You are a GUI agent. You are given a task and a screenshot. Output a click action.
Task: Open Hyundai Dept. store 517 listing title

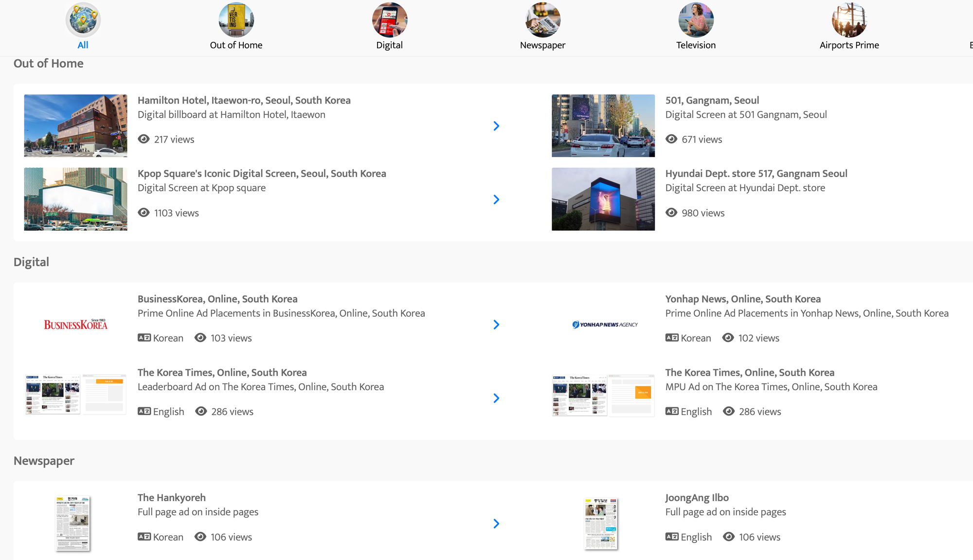click(757, 174)
